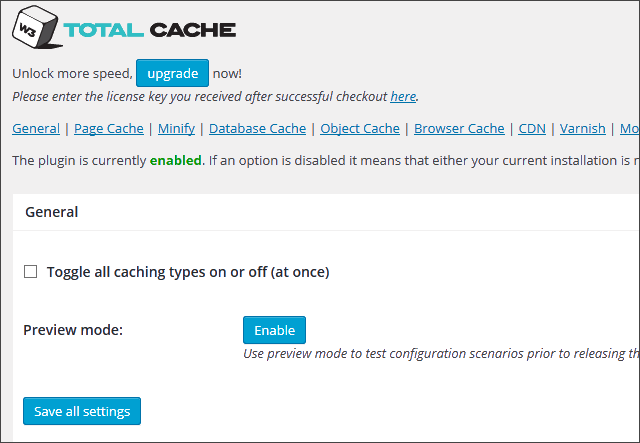
Task: Click the green 'enabled' status word
Action: pos(176,160)
